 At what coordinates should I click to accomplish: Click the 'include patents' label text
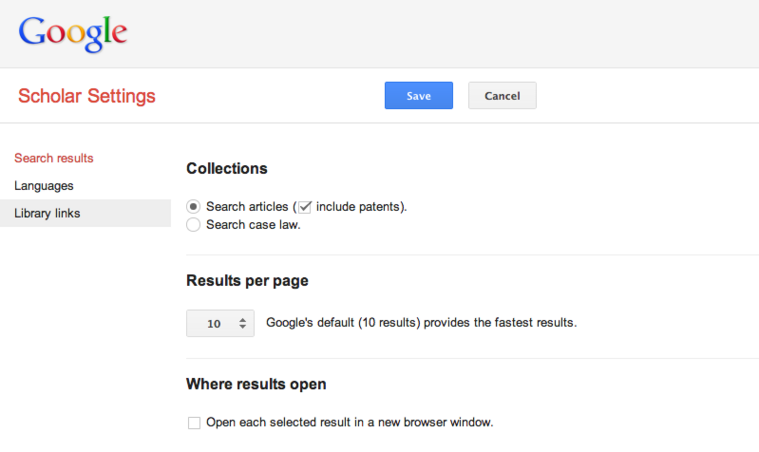coord(358,206)
